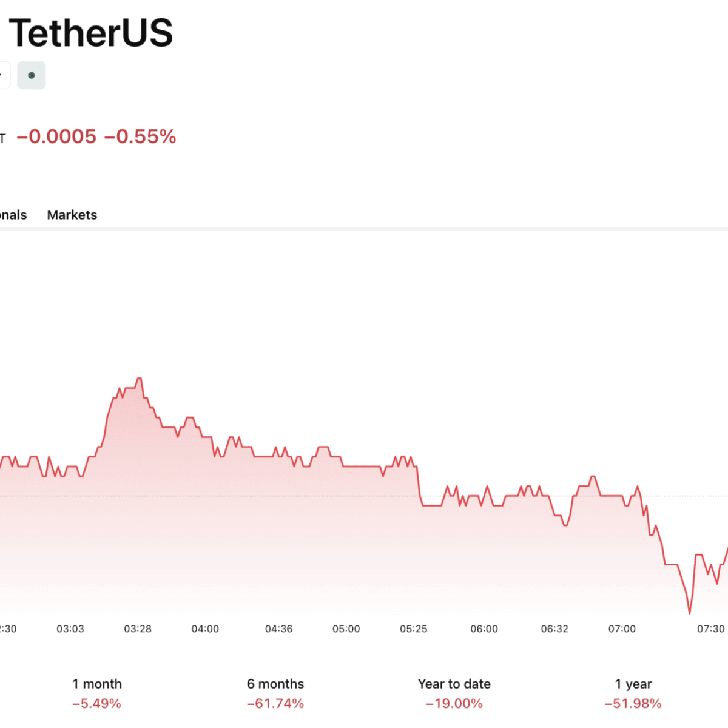Click the 07:00 time axis label

[x=622, y=629]
